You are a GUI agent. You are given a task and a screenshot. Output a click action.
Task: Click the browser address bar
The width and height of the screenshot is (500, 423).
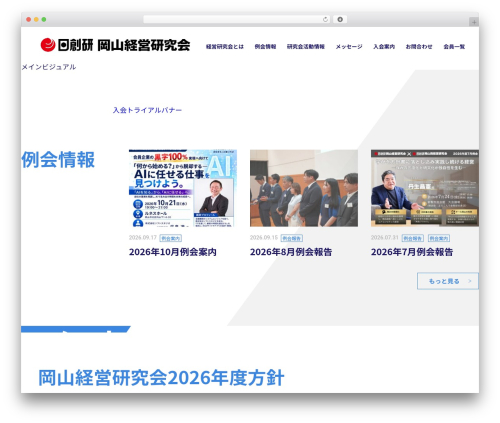coord(237,20)
